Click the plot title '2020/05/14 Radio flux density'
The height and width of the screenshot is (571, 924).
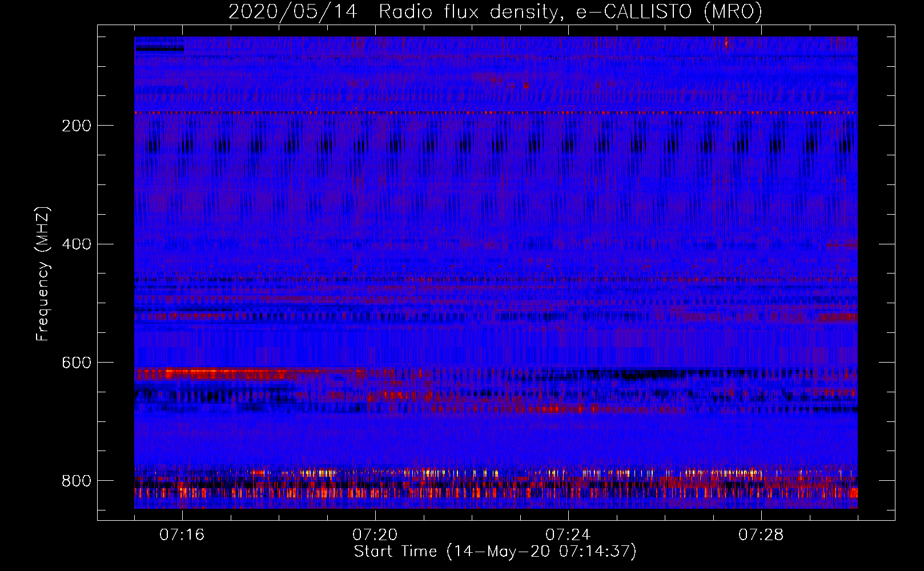coord(393,11)
